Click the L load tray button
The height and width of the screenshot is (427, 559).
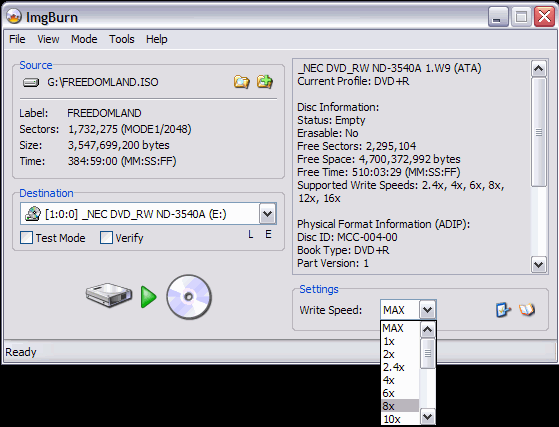(x=251, y=235)
